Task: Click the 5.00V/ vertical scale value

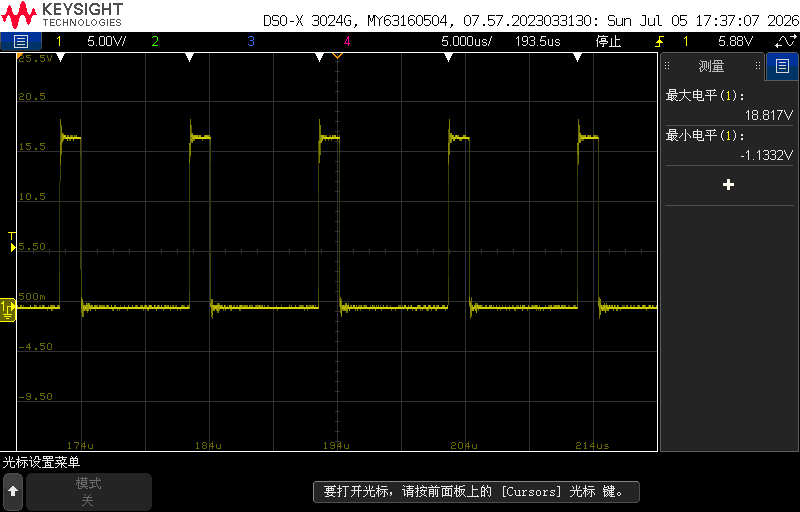Action: (106, 41)
